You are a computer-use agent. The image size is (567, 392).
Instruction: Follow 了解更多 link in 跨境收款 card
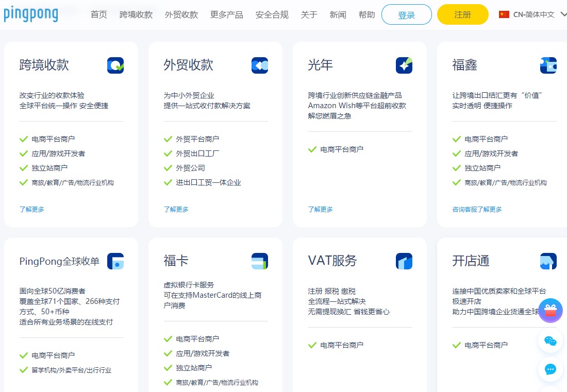pyautogui.click(x=32, y=209)
